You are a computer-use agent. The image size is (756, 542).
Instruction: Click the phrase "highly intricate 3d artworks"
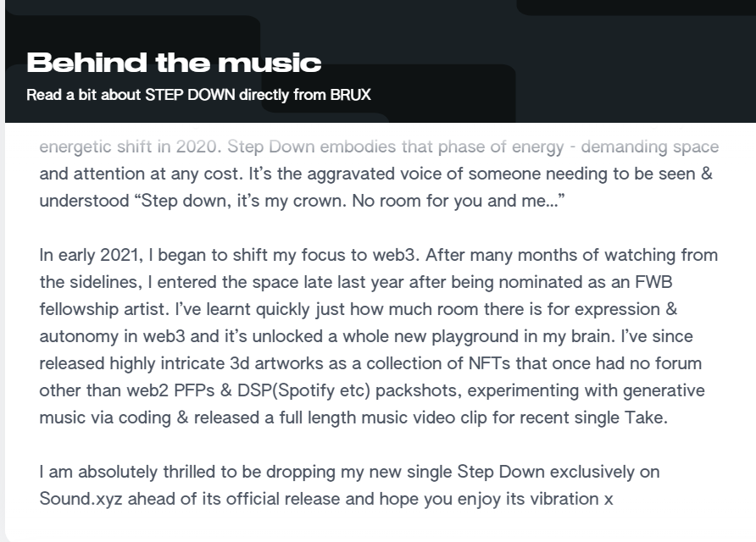[228, 363]
